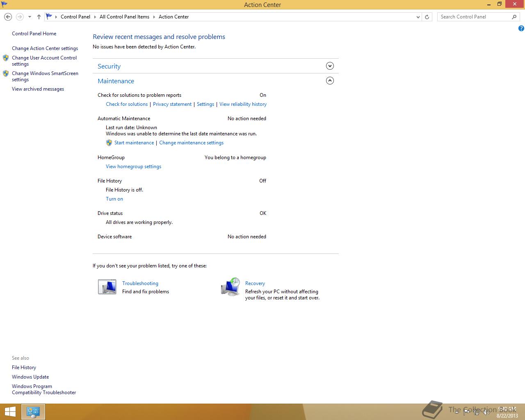Click the Windows Start button
Viewport: 525px width, 420px height.
click(10, 412)
